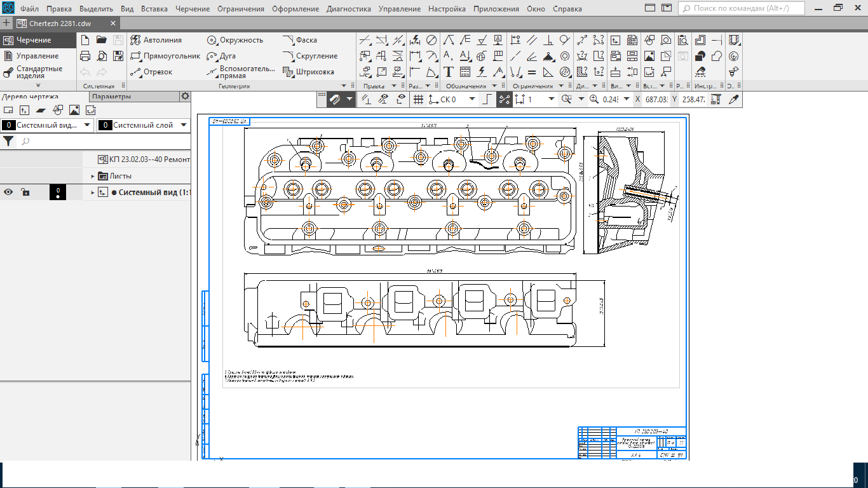Click the Поиск по командам search field

742,9
